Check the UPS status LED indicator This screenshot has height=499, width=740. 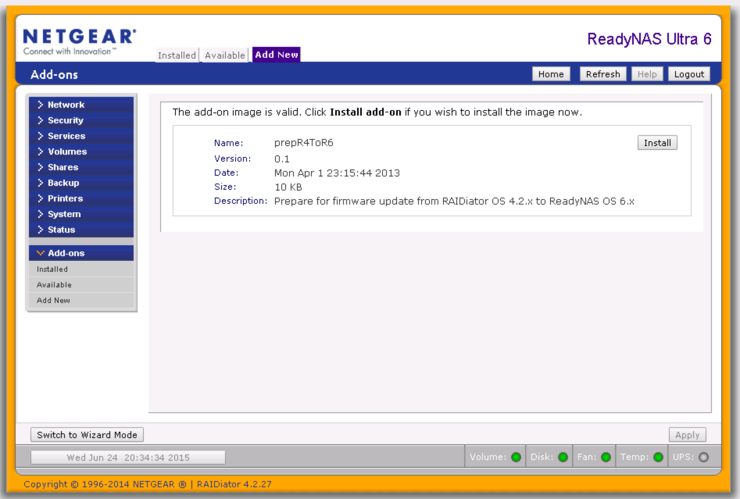[704, 457]
